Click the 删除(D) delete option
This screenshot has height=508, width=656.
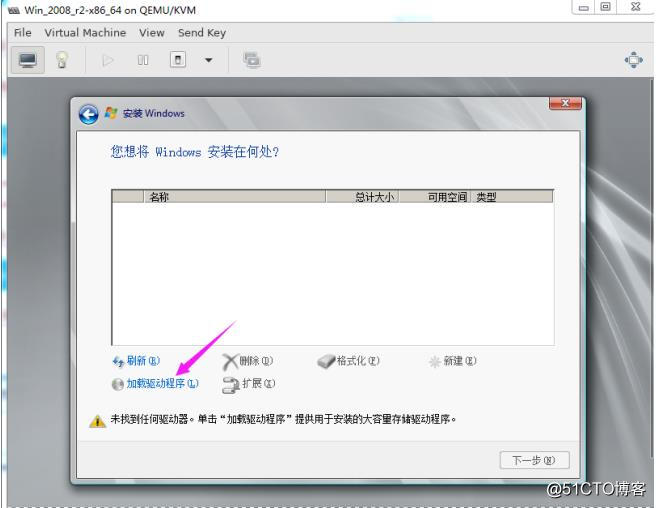coord(248,361)
